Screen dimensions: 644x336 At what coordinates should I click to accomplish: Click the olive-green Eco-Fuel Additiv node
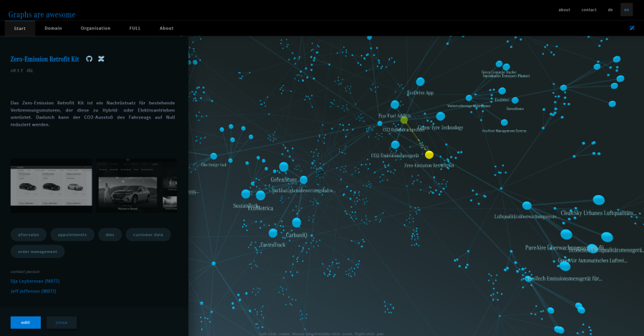[404, 120]
